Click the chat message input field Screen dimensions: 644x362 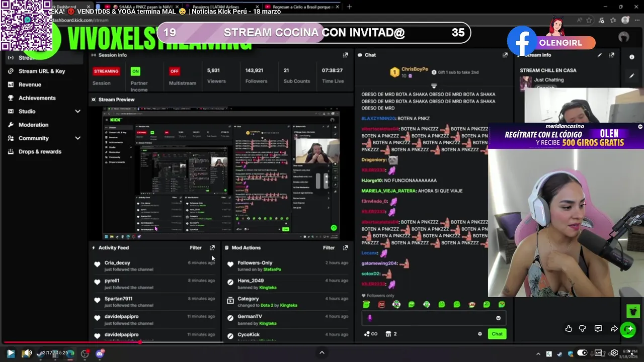coord(433,318)
